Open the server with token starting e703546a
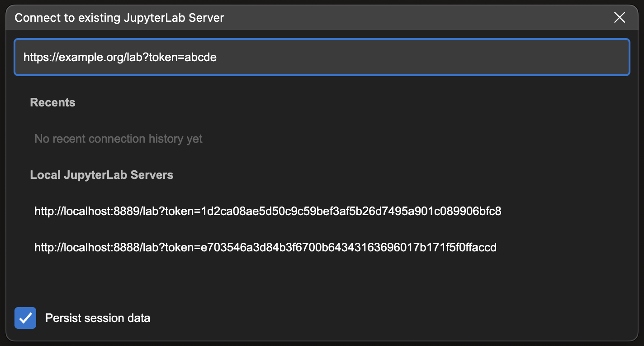The width and height of the screenshot is (644, 346). coord(265,247)
